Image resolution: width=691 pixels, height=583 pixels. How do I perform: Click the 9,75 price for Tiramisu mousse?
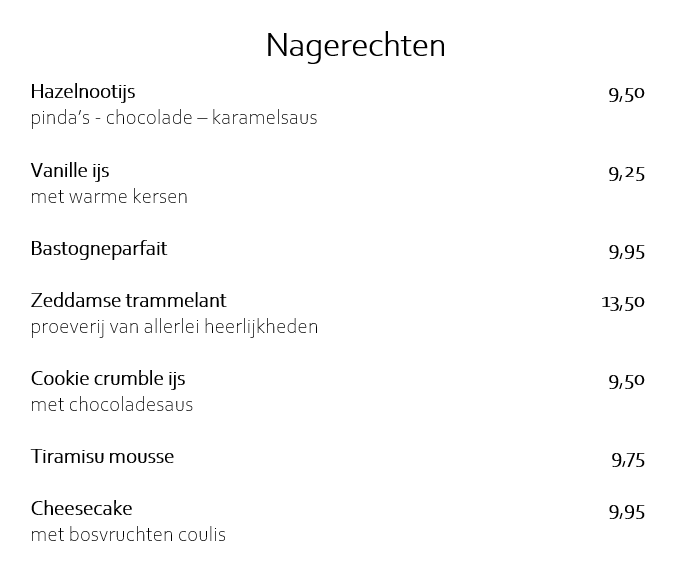[628, 460]
